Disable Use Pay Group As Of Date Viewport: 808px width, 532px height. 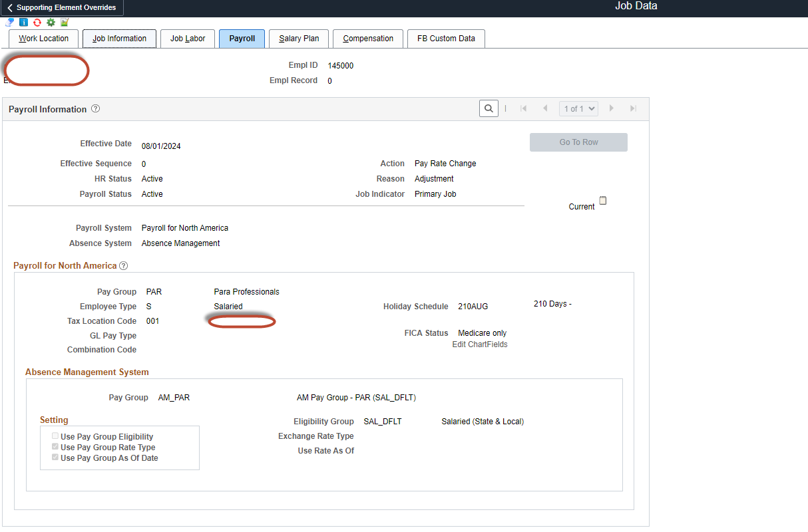[x=55, y=456]
